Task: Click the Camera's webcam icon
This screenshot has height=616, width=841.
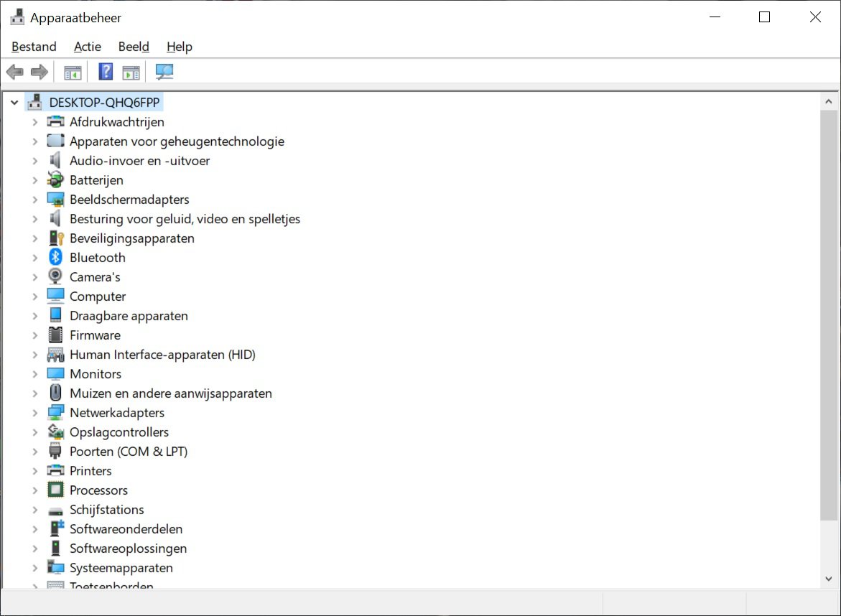Action: coord(55,276)
